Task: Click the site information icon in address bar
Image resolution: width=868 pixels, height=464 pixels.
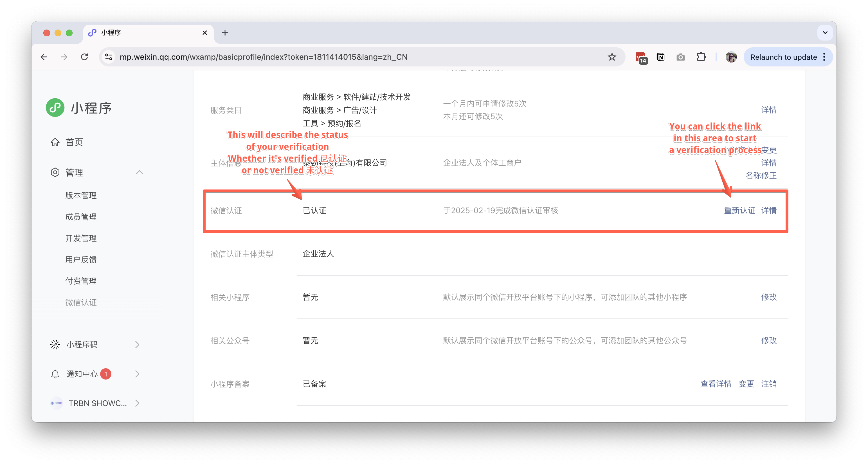Action: coord(109,57)
